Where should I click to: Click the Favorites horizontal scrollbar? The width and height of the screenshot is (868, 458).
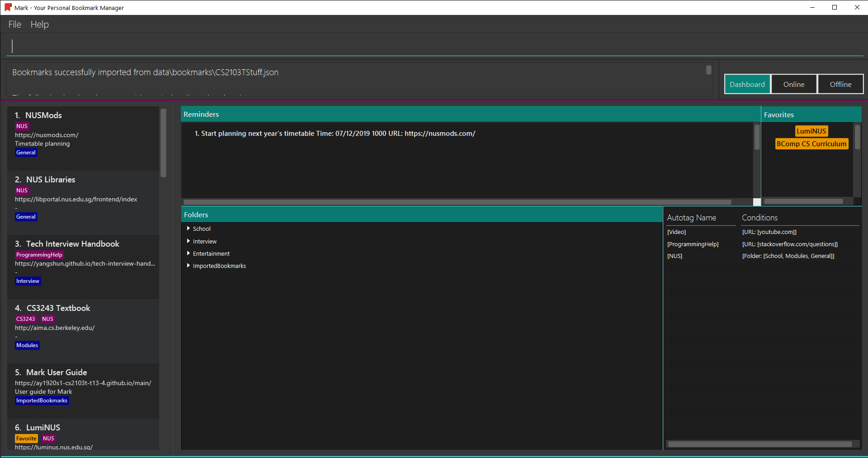[803, 201]
